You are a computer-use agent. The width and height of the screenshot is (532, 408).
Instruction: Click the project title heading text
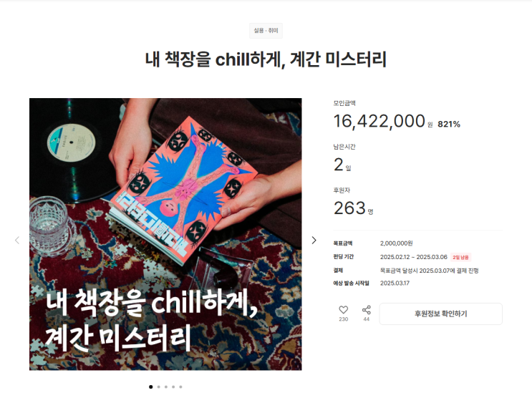point(266,59)
